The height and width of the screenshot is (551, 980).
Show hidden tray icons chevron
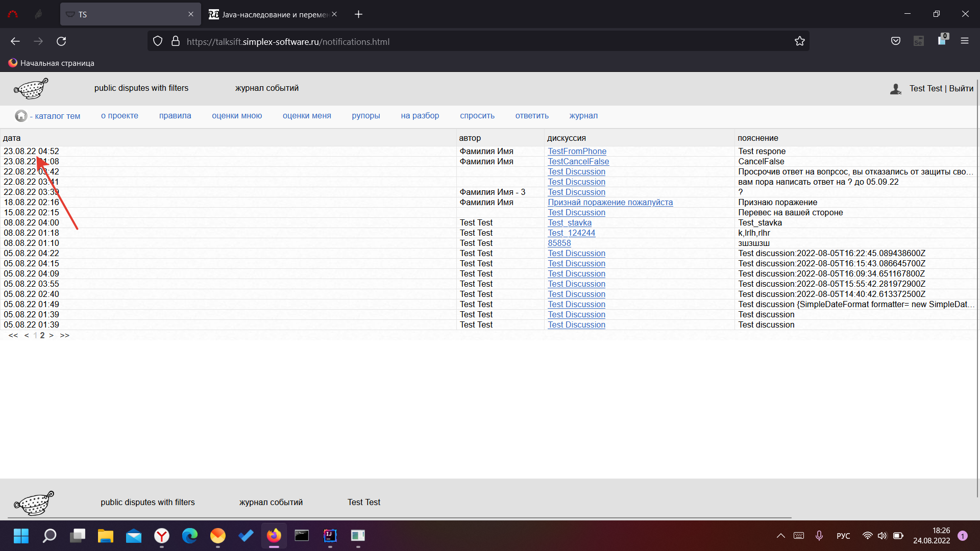[x=780, y=536]
